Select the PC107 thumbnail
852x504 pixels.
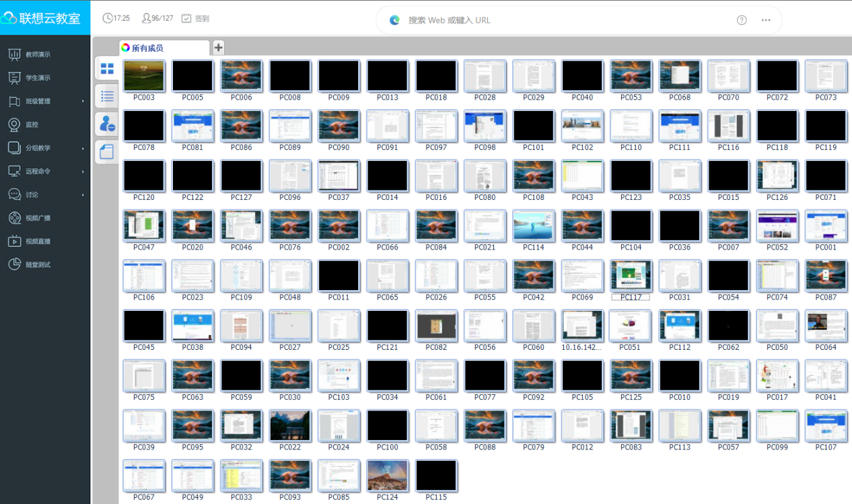[826, 426]
